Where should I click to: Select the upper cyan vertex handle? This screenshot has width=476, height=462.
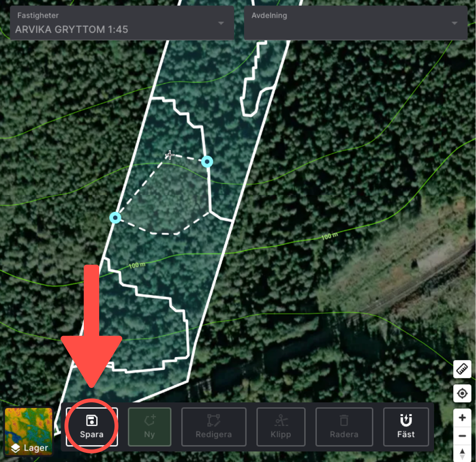click(207, 162)
